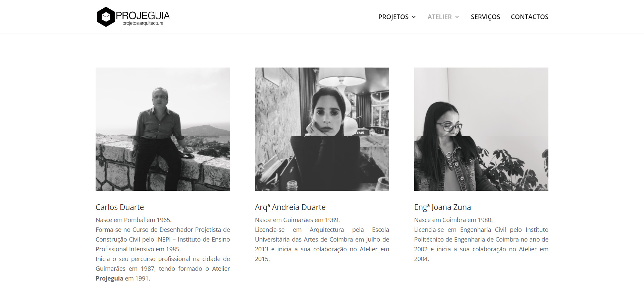
Task: Expand the chevron beside ATELIER
Action: coord(457,17)
